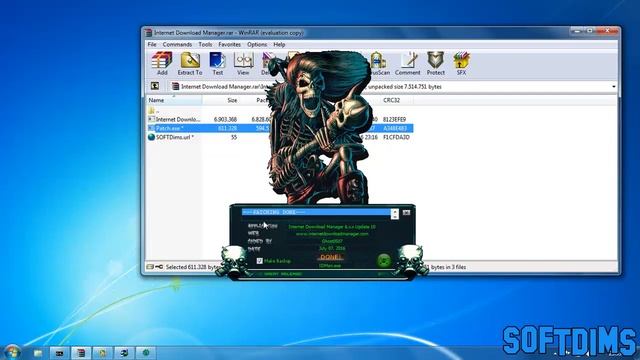Open the Commands menu
Viewport: 640px width, 360px height.
[x=177, y=44]
